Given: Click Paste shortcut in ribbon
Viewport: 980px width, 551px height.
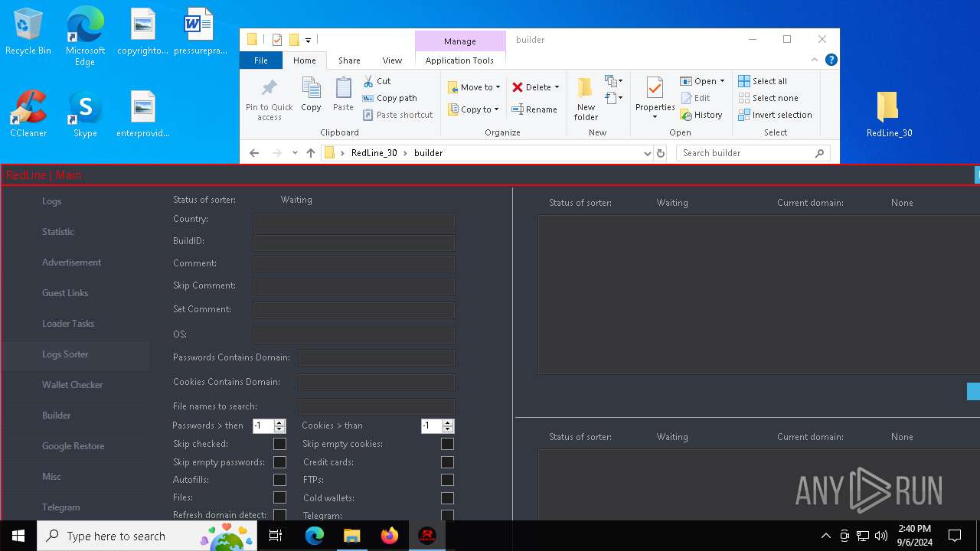Looking at the screenshot, I should click(398, 115).
